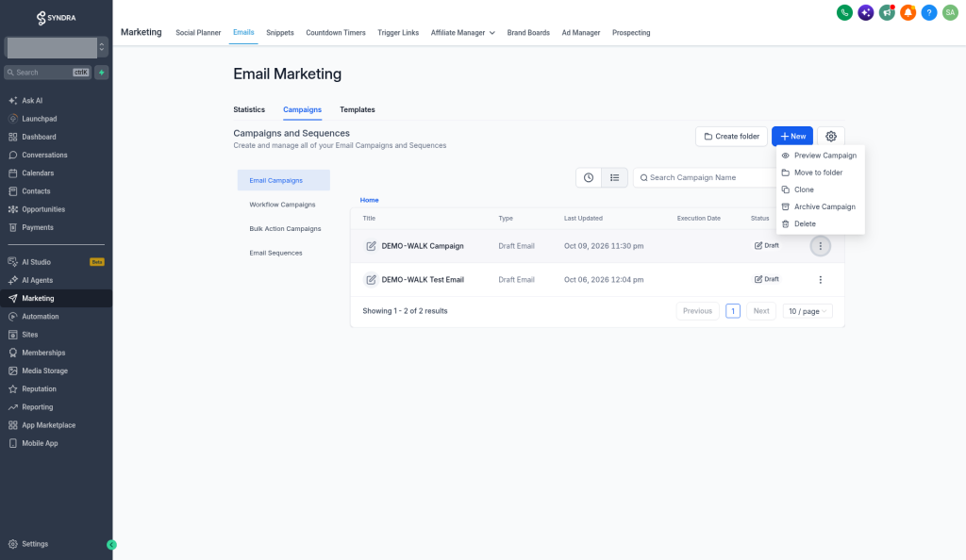Viewport: 966px width, 560px height.
Task: Open the Social Planner tab
Action: [198, 33]
